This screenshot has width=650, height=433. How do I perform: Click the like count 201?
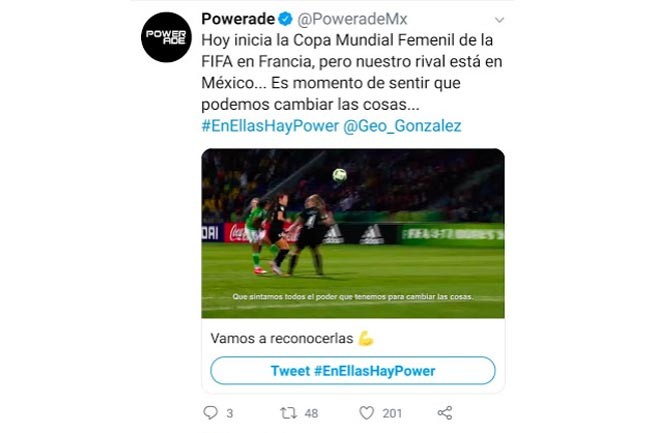point(392,414)
